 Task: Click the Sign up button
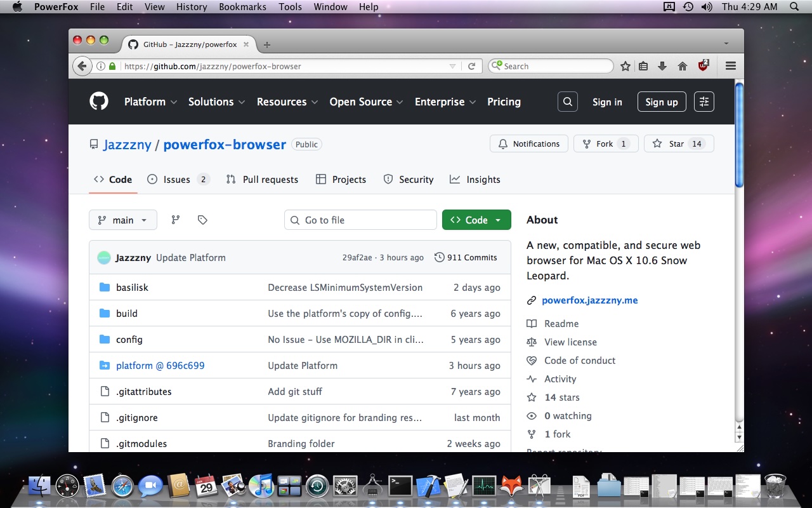pos(662,102)
